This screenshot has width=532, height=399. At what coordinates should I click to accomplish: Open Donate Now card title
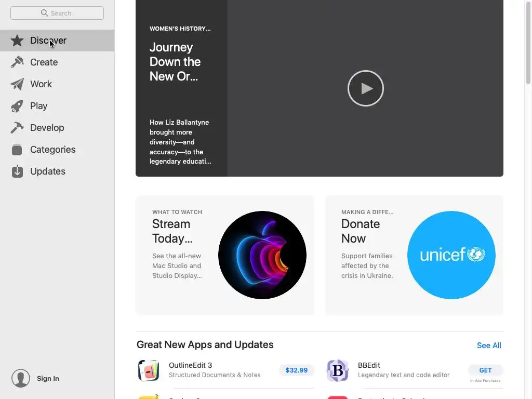point(361,231)
